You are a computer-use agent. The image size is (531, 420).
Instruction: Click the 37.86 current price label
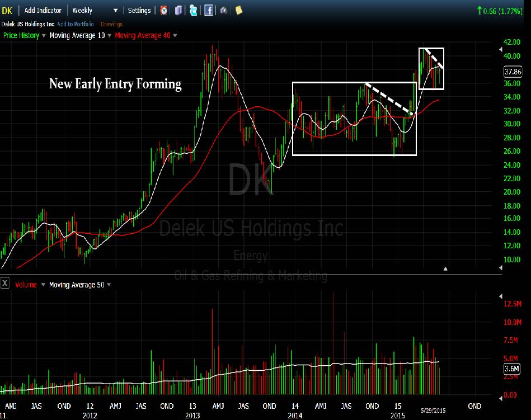click(x=513, y=72)
